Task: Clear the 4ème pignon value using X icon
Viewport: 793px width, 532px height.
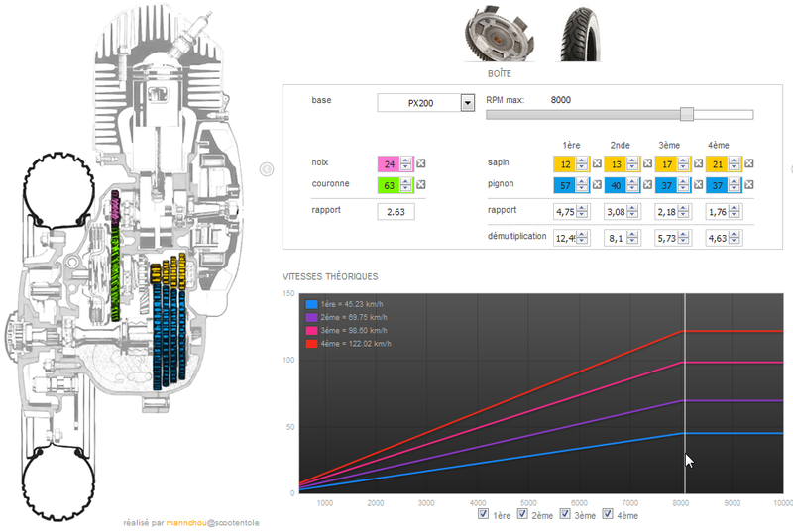Action: pos(749,184)
